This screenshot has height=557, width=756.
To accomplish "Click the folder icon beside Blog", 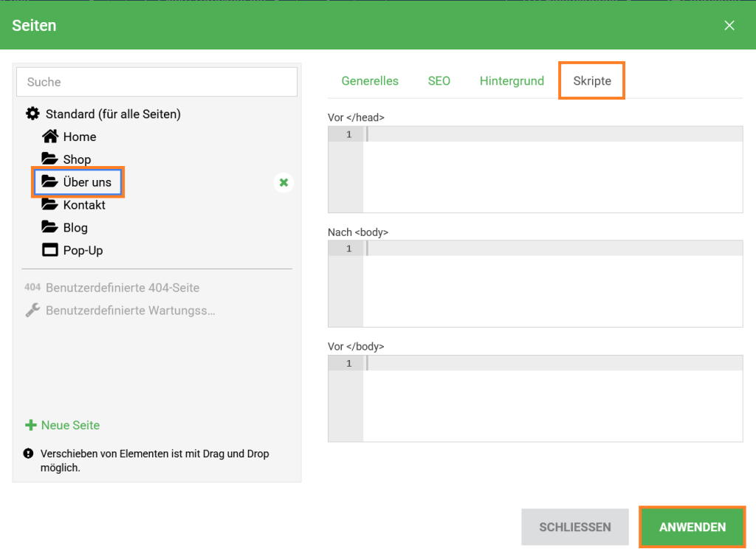I will (49, 227).
